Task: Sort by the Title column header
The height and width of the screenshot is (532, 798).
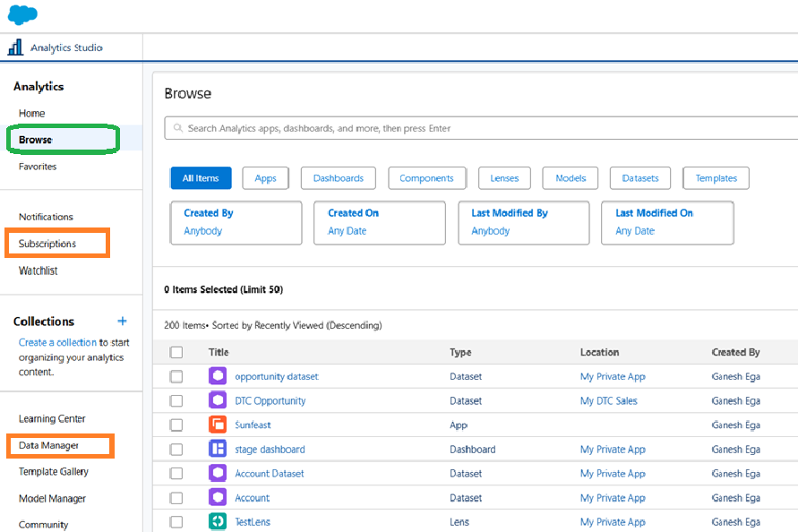Action: click(x=219, y=352)
